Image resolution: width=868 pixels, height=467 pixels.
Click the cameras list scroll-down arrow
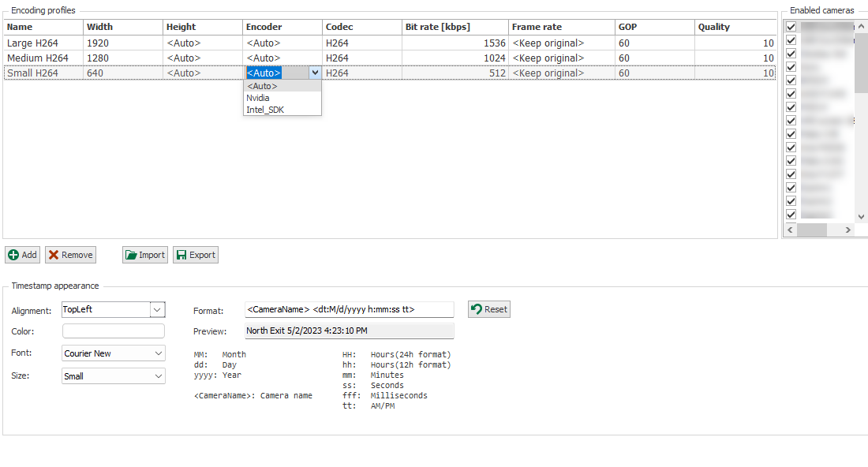tap(862, 215)
